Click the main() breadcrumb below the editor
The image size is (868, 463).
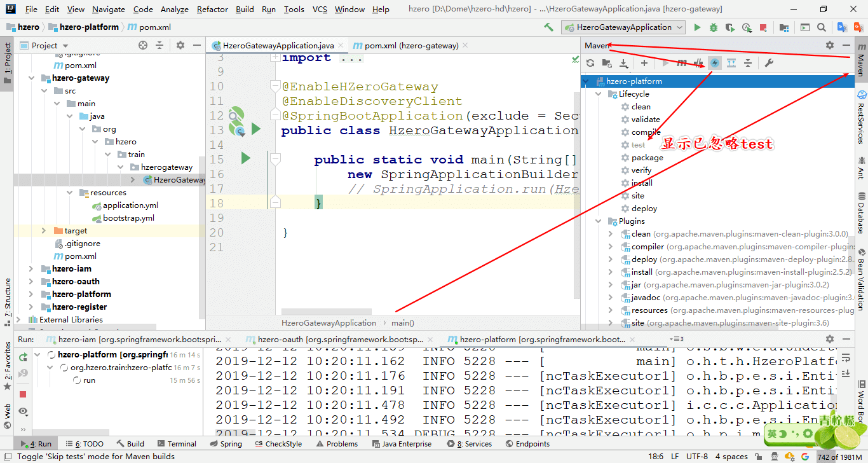tap(403, 323)
